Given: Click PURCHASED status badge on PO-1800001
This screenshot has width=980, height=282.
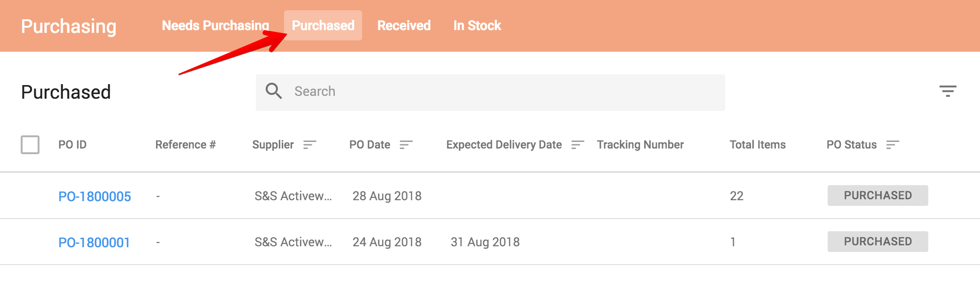Looking at the screenshot, I should (x=877, y=242).
